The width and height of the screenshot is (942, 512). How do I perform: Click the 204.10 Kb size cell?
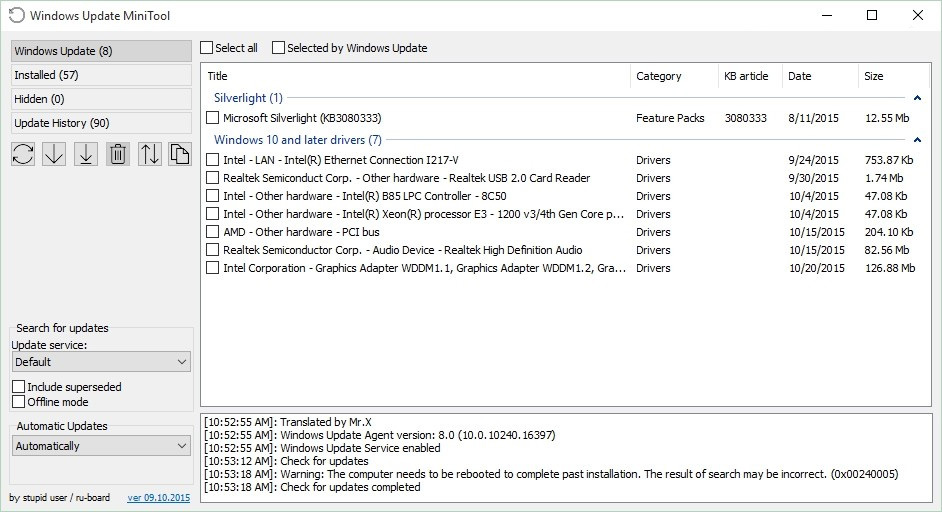889,232
